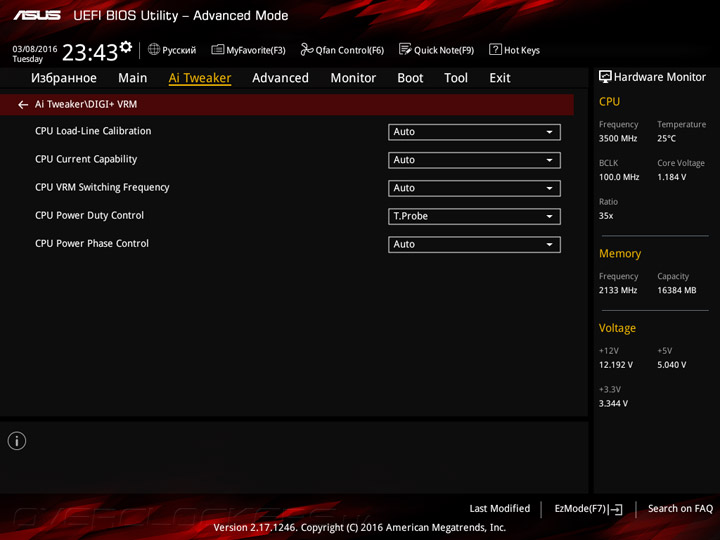Open CPU Power Phase Control dropdown
The width and height of the screenshot is (720, 540).
point(474,244)
